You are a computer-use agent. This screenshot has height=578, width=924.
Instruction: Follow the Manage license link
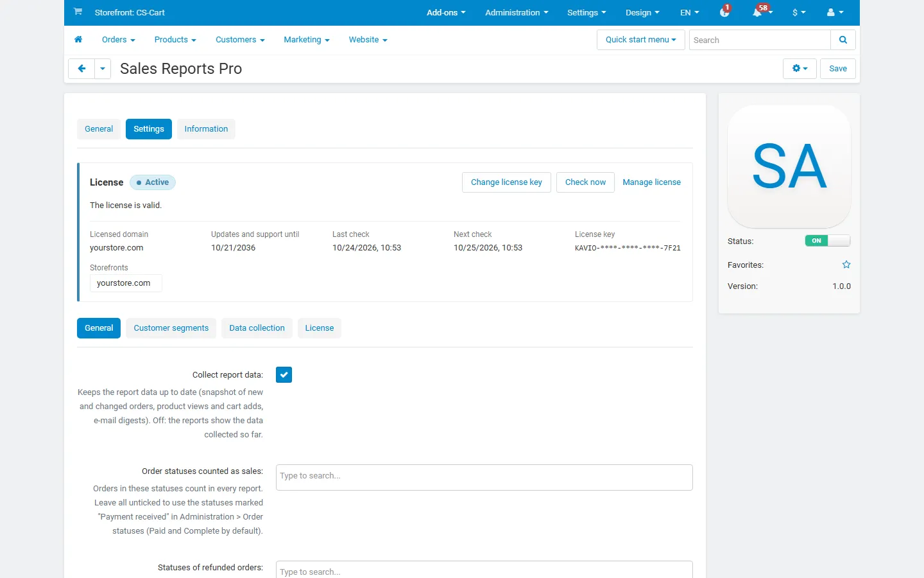click(x=651, y=182)
